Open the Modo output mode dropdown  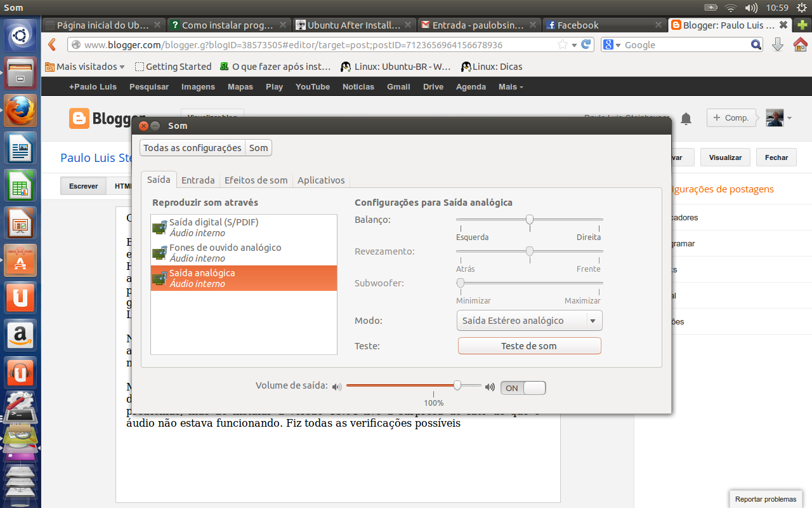coord(529,321)
